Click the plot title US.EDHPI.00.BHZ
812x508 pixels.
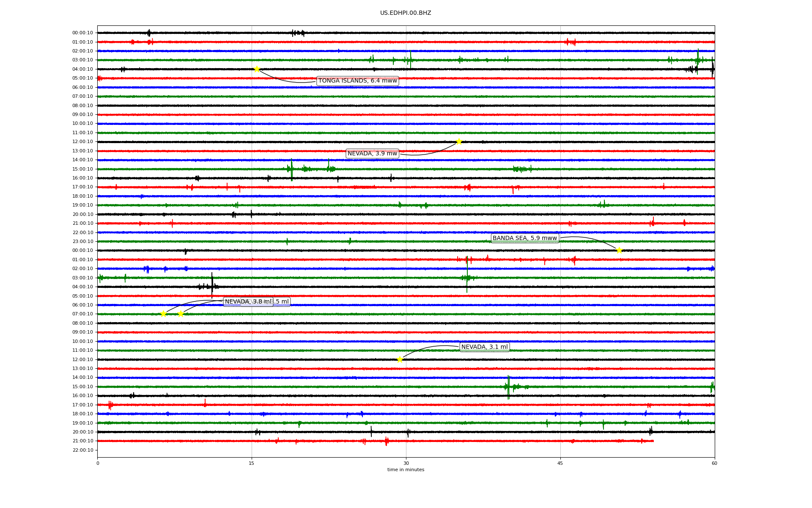pyautogui.click(x=406, y=13)
